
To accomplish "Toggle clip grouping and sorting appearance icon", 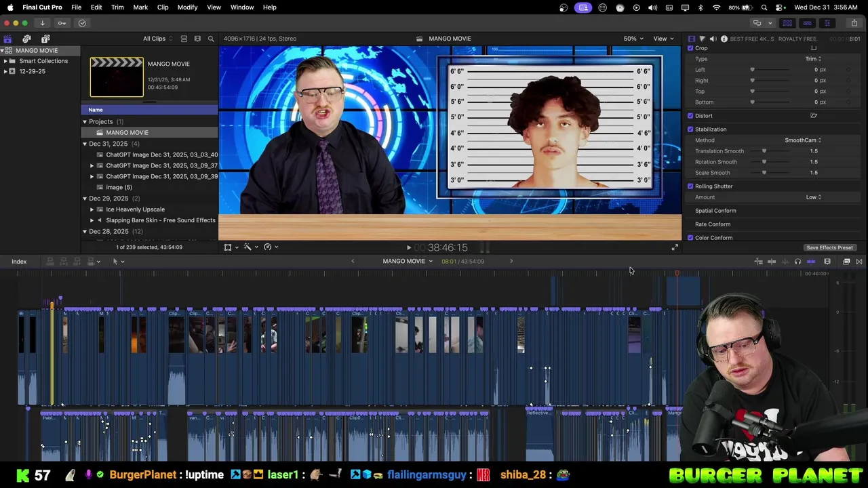I will 183,39.
